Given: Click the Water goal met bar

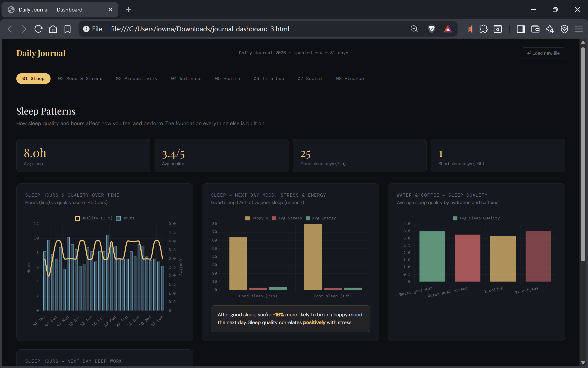Looking at the screenshot, I should 432,256.
